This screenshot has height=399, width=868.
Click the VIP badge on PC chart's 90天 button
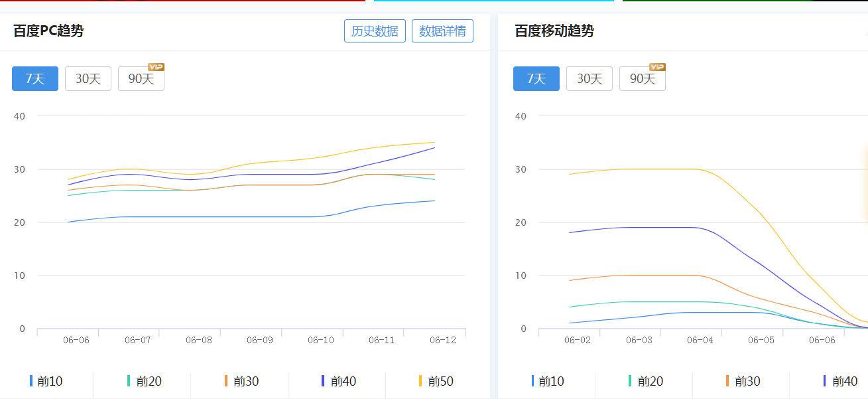[x=156, y=66]
